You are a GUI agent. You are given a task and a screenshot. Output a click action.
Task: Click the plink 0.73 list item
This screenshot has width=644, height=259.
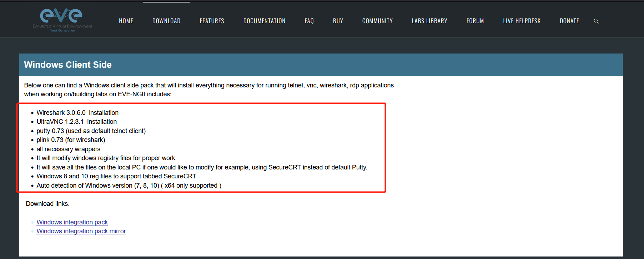[71, 140]
